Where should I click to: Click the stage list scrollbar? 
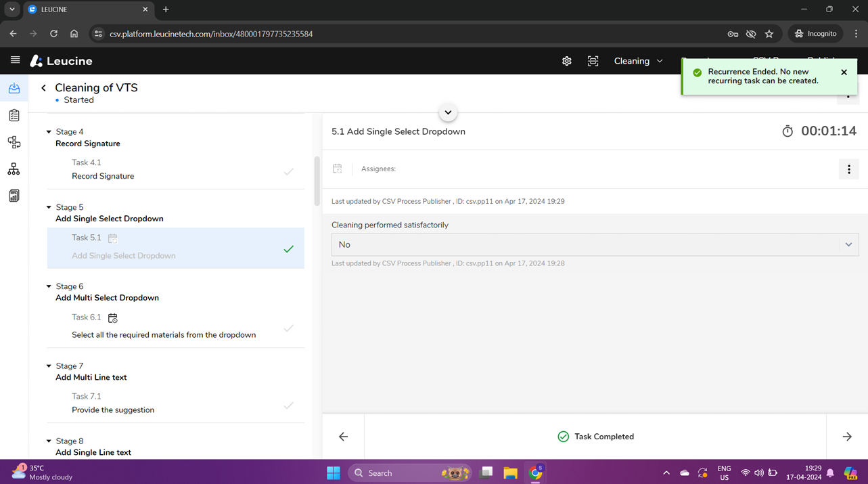(317, 181)
